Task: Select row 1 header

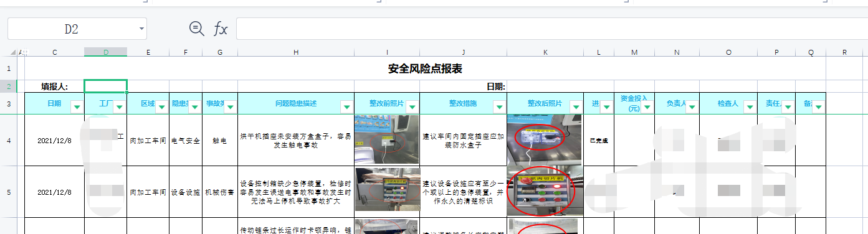Action: tap(9, 68)
